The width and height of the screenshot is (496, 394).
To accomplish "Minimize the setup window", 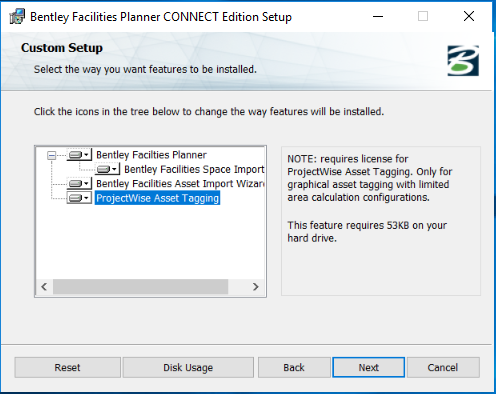I will click(x=378, y=16).
